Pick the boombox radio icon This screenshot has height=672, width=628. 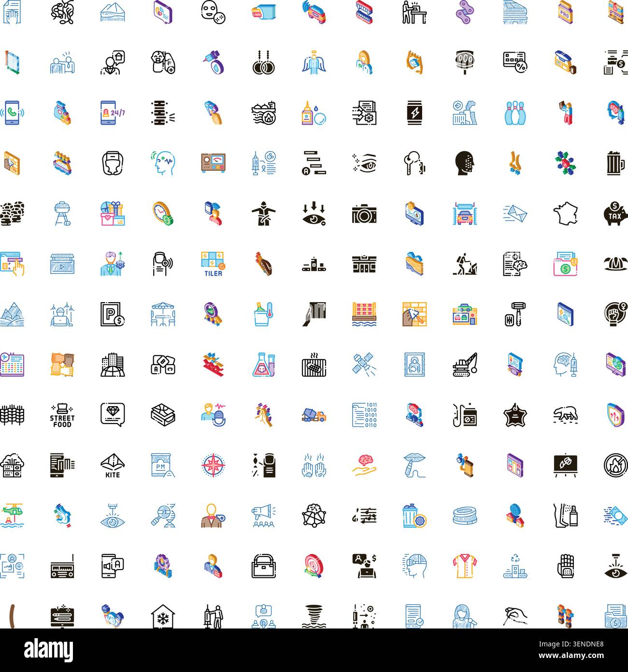[63, 566]
